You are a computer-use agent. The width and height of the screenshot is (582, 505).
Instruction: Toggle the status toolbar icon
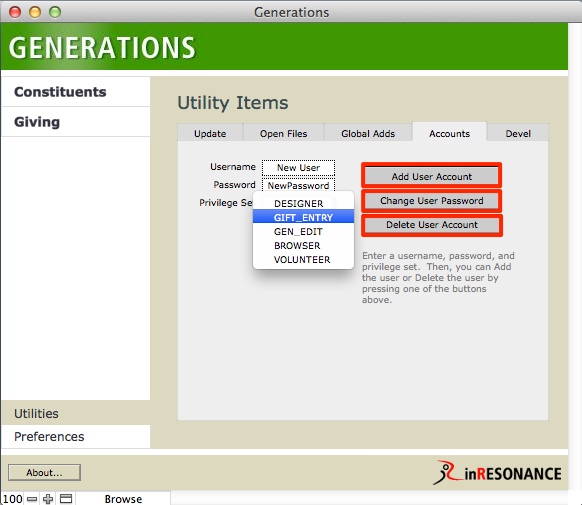pos(66,499)
